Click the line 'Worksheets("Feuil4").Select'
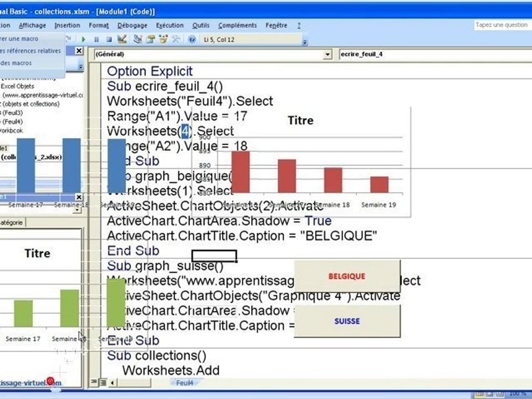This screenshot has height=399, width=532. [x=190, y=101]
